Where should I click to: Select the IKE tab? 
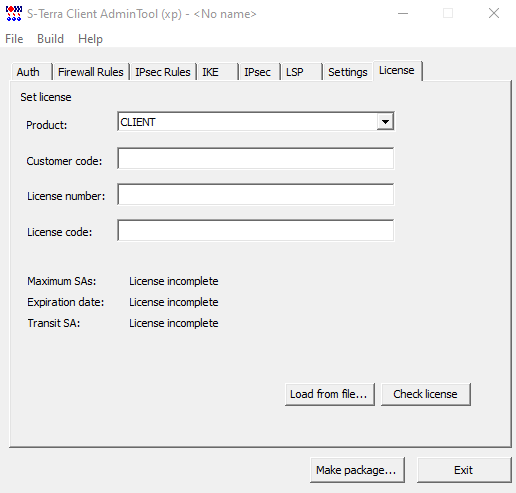click(x=218, y=72)
